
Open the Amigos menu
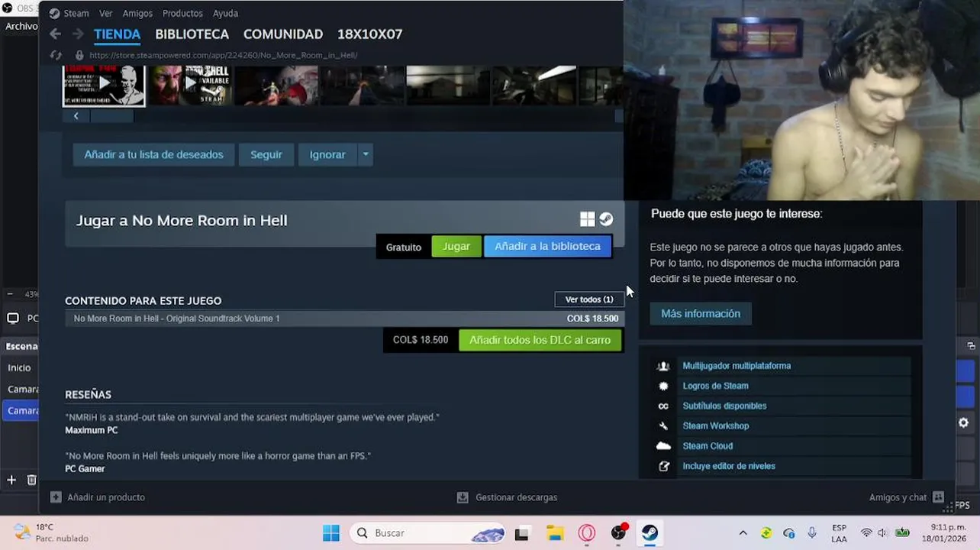(137, 13)
